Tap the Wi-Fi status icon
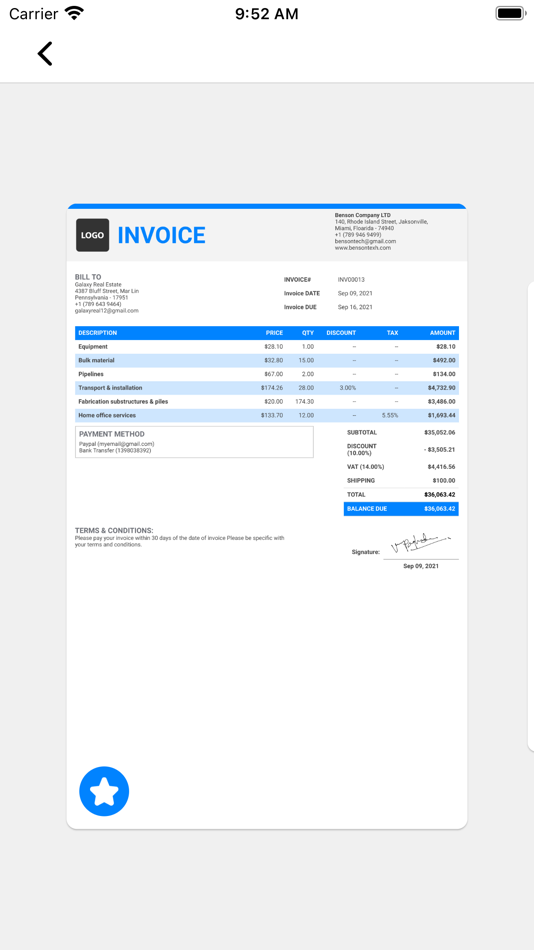Screen dimensions: 534x950 point(75,13)
